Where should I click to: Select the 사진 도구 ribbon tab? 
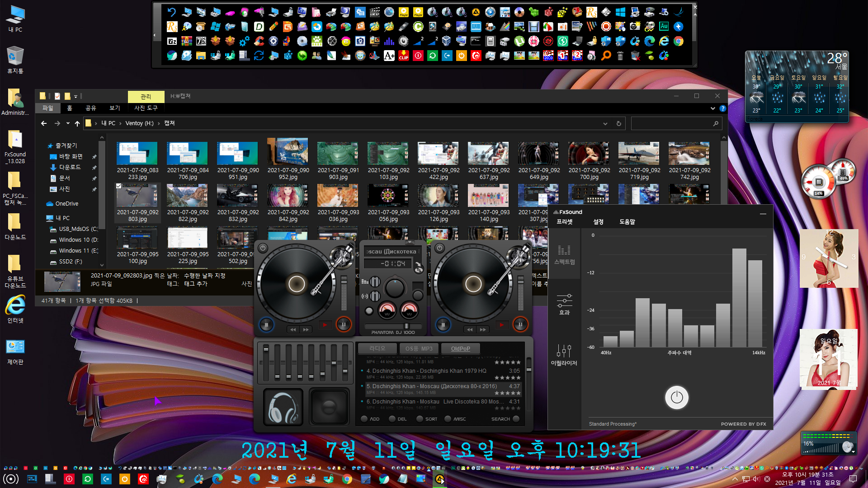click(x=146, y=108)
